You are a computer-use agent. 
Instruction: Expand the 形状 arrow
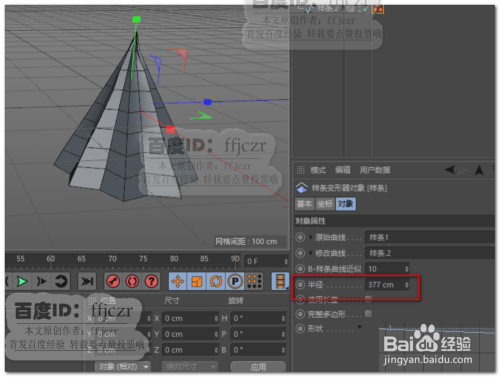(x=360, y=327)
